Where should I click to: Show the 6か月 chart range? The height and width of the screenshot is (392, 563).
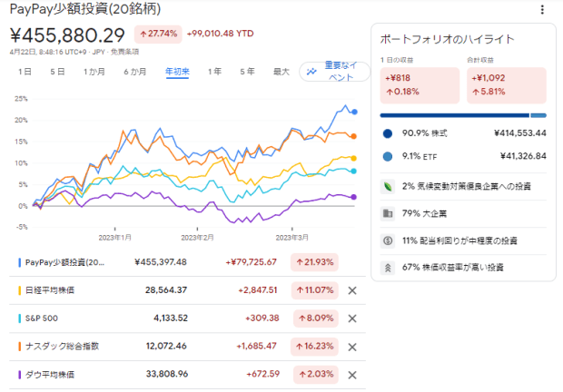pos(134,71)
